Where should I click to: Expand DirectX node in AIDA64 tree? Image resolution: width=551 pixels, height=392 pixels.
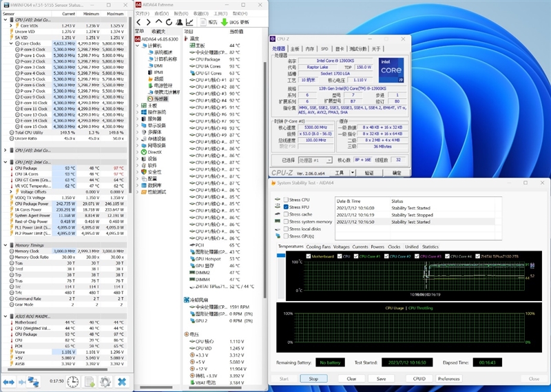[137, 152]
